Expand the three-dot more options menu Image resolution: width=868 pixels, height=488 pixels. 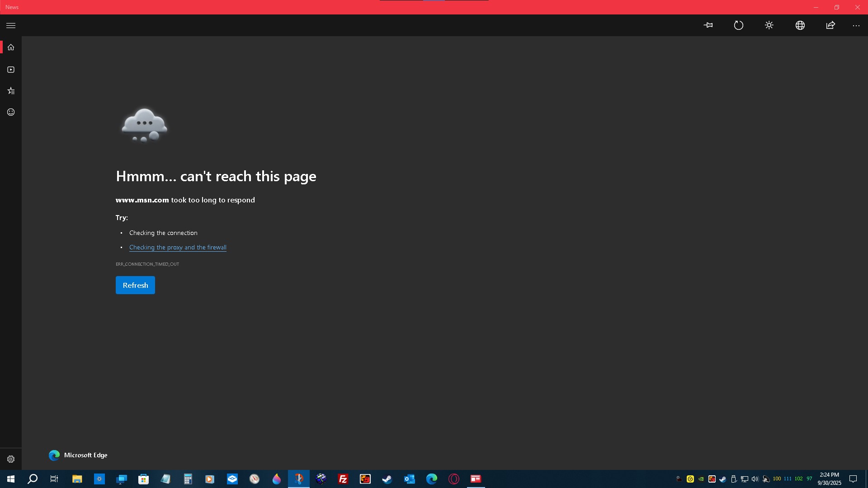856,26
